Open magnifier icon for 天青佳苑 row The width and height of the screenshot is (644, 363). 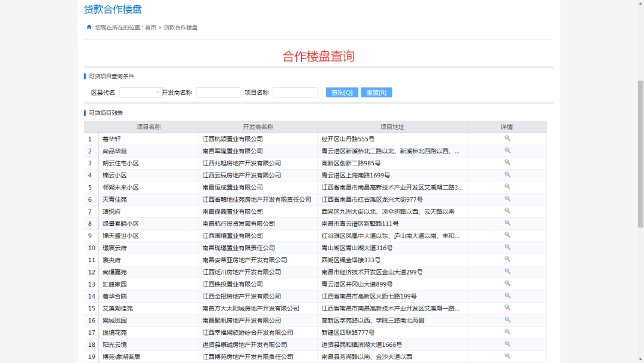coord(507,199)
